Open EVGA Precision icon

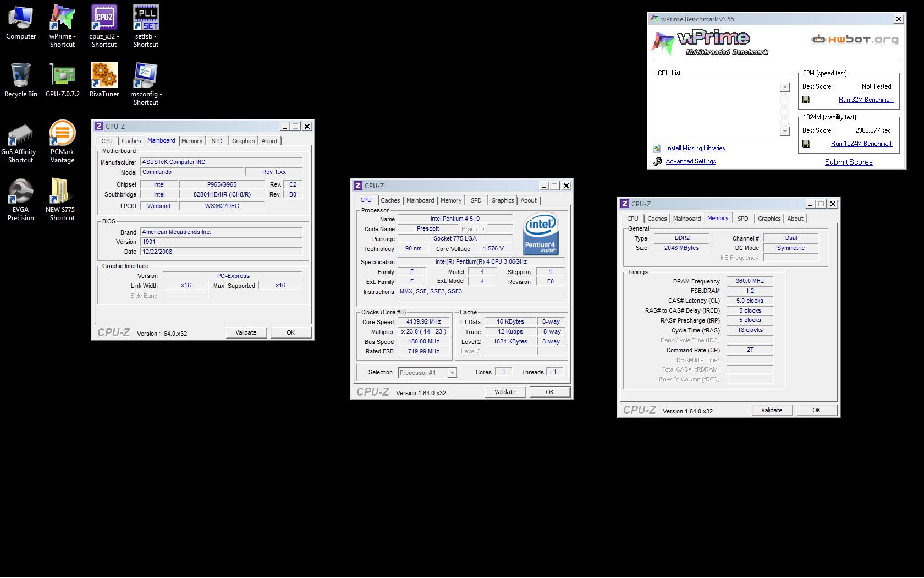click(x=21, y=199)
